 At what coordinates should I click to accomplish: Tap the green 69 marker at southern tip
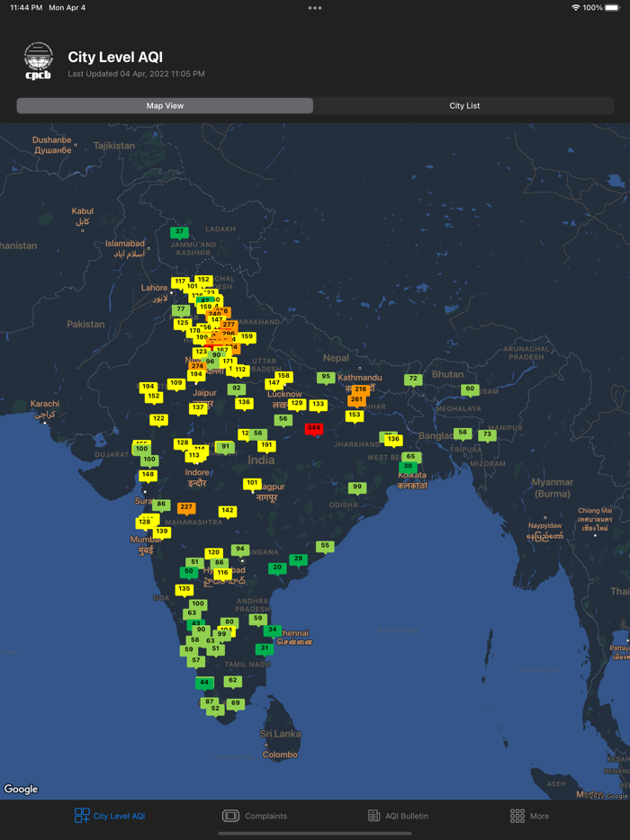(236, 703)
